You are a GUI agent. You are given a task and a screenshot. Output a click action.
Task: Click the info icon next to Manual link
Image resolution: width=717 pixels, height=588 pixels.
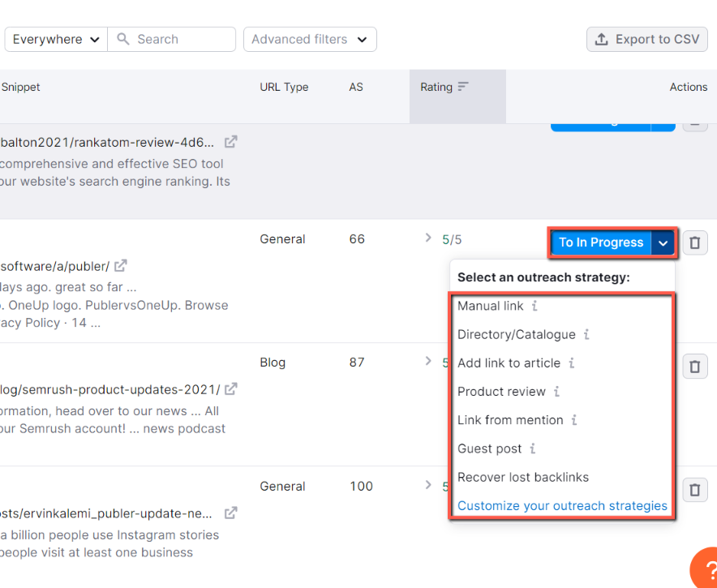click(536, 306)
